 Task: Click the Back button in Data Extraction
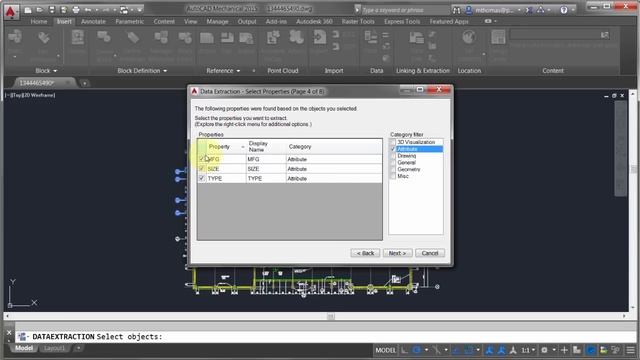click(x=365, y=253)
